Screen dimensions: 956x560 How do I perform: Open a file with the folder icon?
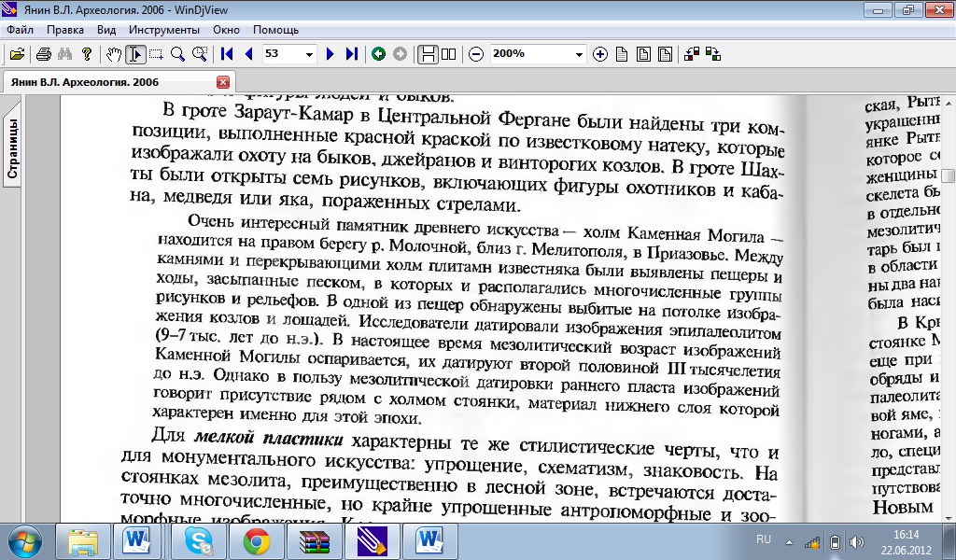coord(17,54)
